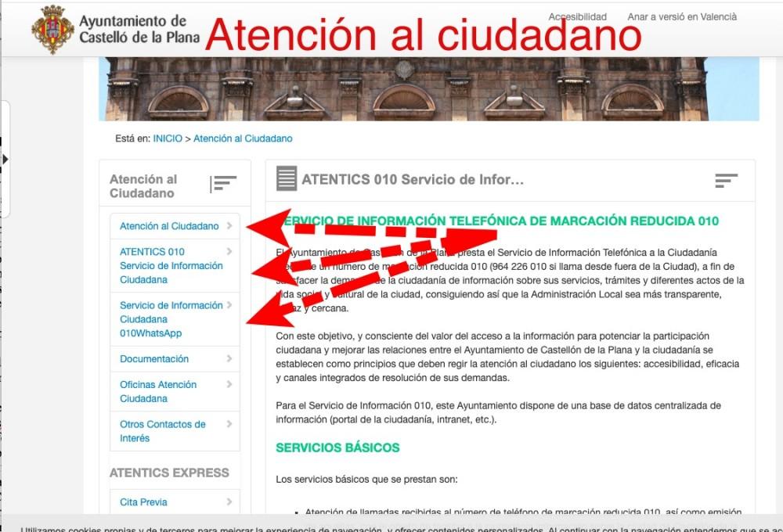Open Atención al Ciudadano sidebar menu item
This screenshot has height=532, width=783.
(169, 226)
